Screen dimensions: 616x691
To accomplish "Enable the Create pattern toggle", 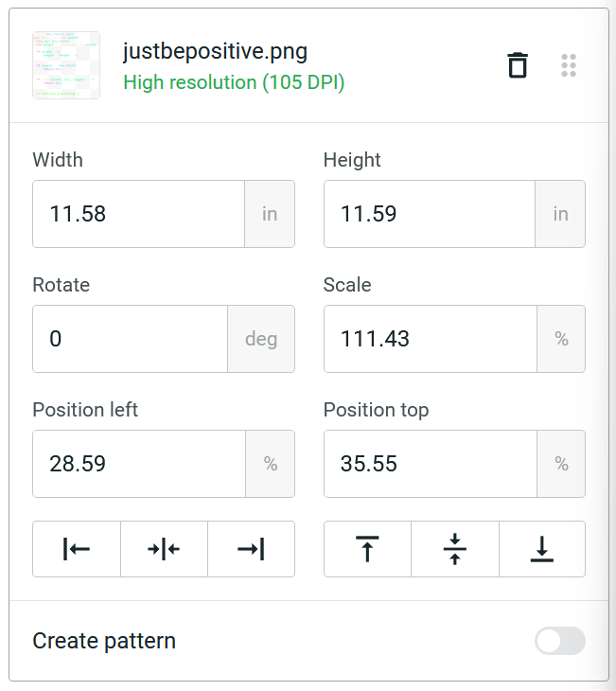I will coord(559,641).
